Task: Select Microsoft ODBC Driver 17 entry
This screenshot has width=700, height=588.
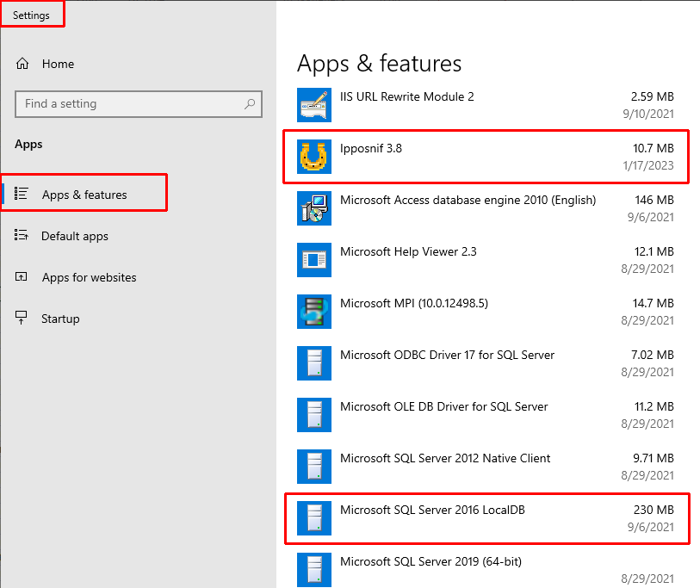Action: tap(486, 363)
